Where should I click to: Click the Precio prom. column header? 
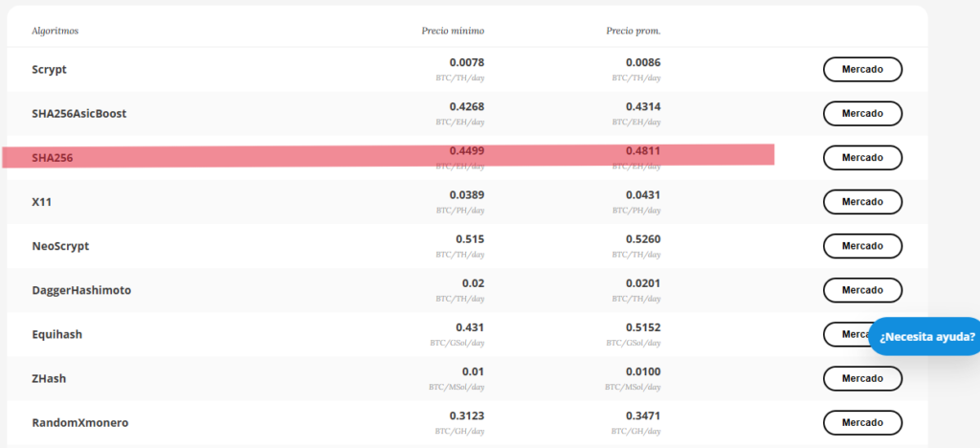pos(634,31)
